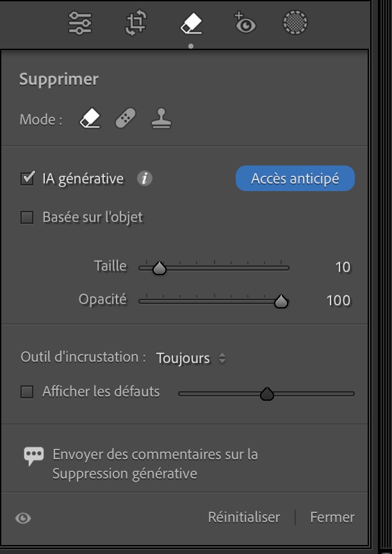This screenshot has height=554, width=392.
Task: Check the Afficher les défauts option
Action: pyautogui.click(x=27, y=392)
